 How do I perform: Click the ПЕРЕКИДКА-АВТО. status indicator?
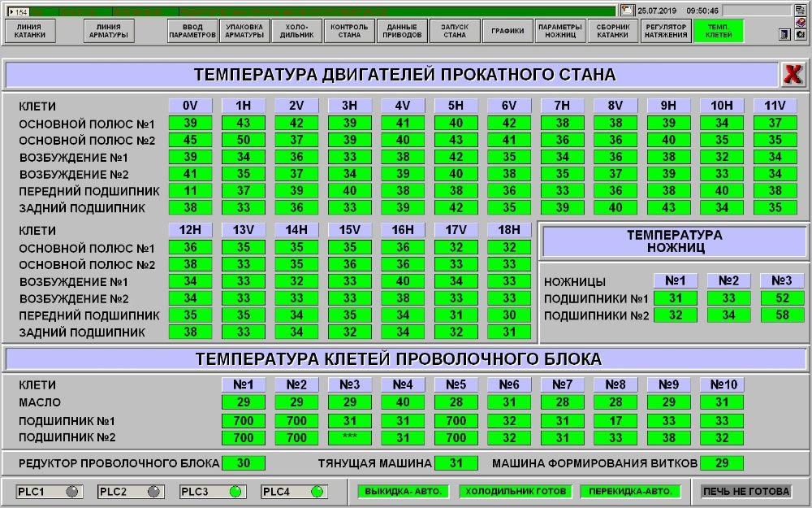click(630, 491)
